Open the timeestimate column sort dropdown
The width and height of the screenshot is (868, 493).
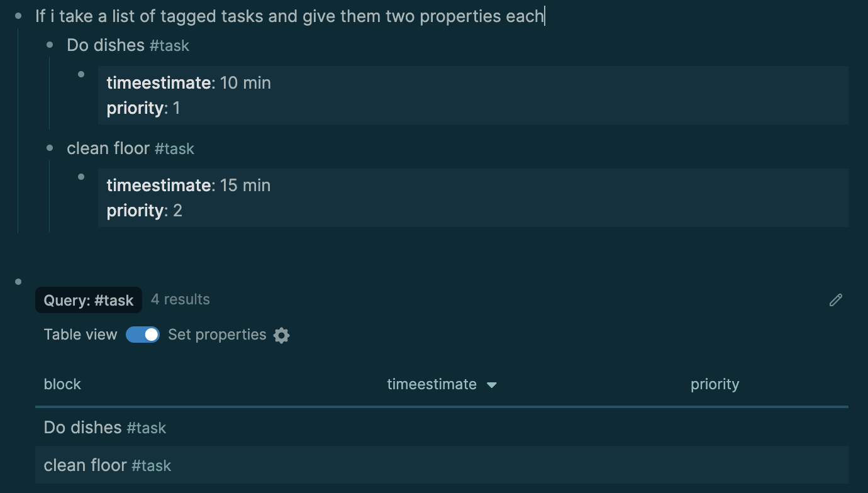[492, 384]
